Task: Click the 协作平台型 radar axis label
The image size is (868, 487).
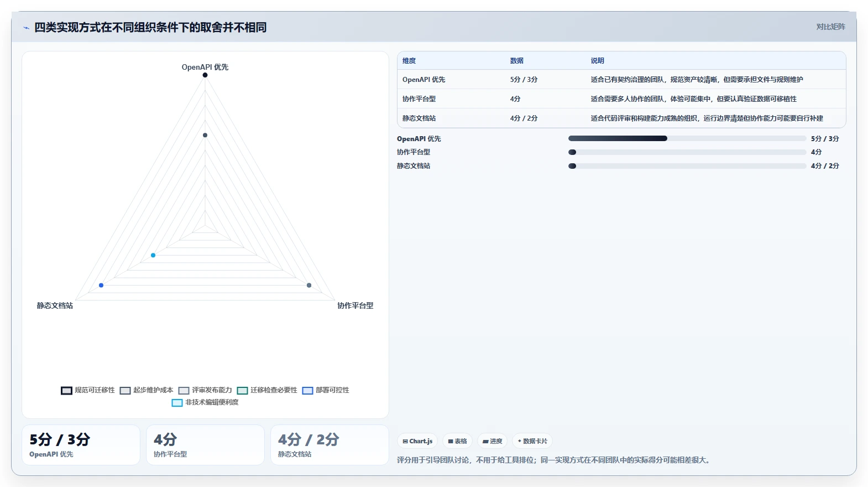Action: [355, 305]
